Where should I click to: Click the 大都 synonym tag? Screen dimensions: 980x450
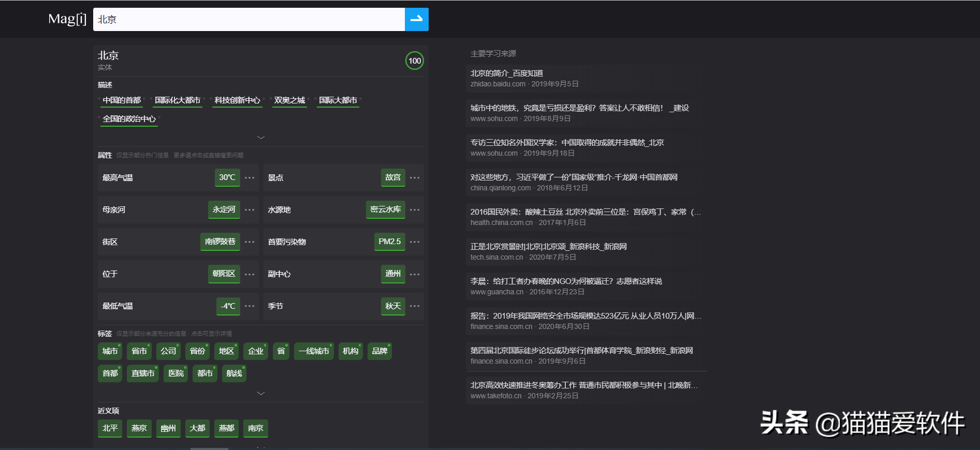[197, 428]
